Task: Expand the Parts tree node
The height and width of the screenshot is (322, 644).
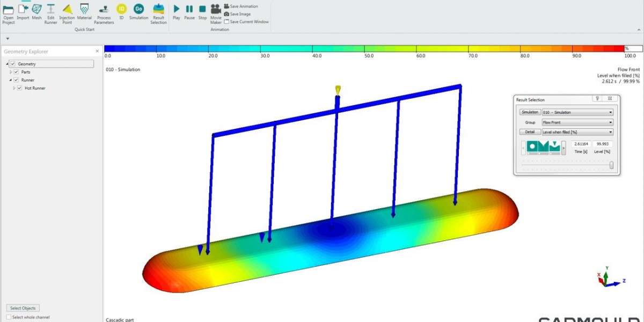Action: (x=11, y=72)
